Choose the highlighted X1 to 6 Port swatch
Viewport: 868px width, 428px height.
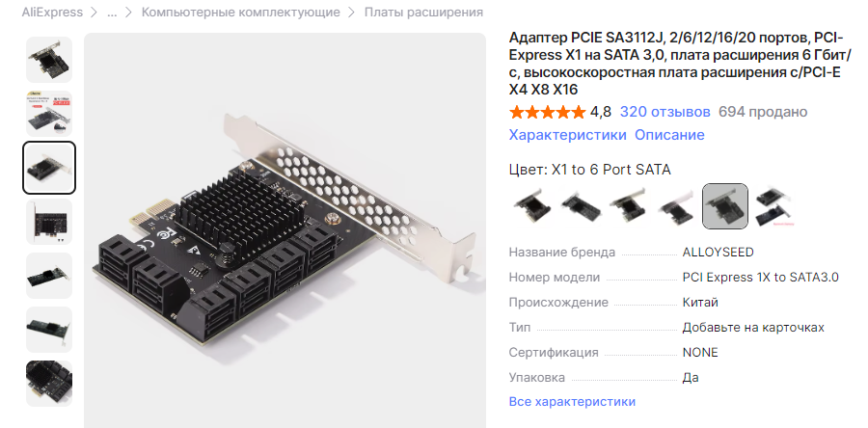pos(725,206)
